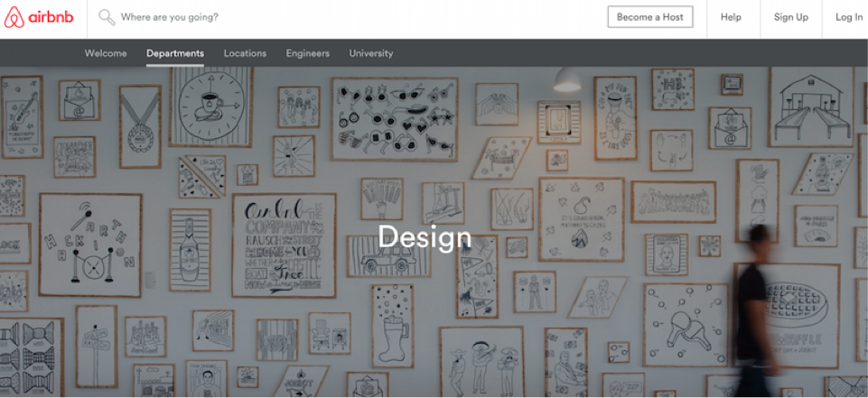Open the Help link
This screenshot has height=398, width=868.
[x=731, y=17]
